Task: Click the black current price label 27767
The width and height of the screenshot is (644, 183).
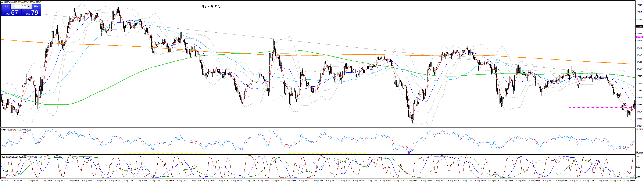Action: click(639, 26)
